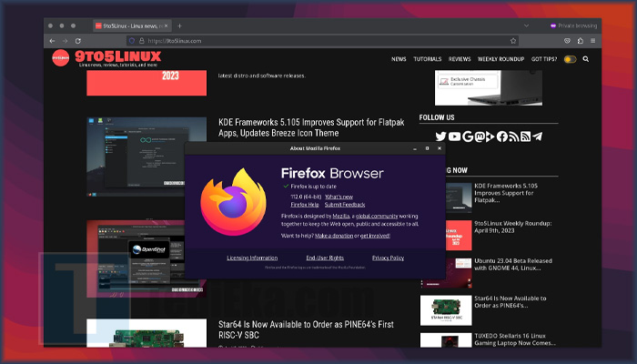Click the 9TO5LINUX site title text
Image resolution: width=637 pixels, height=364 pixels.
[117, 56]
